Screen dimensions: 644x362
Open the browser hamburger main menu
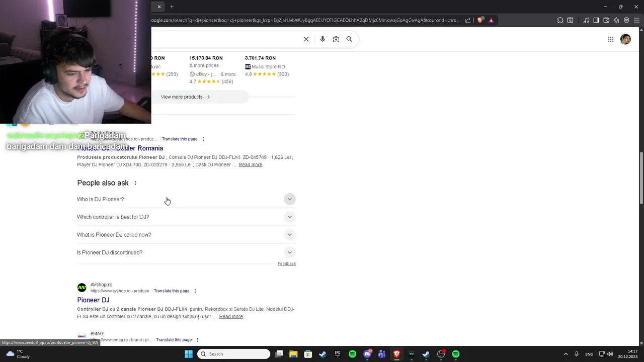[x=637, y=20]
